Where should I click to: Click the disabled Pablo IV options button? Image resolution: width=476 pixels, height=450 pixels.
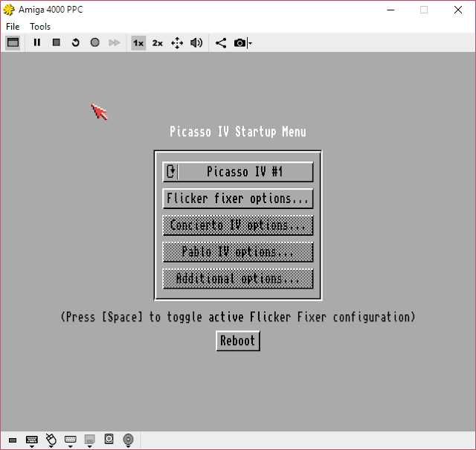(x=238, y=252)
